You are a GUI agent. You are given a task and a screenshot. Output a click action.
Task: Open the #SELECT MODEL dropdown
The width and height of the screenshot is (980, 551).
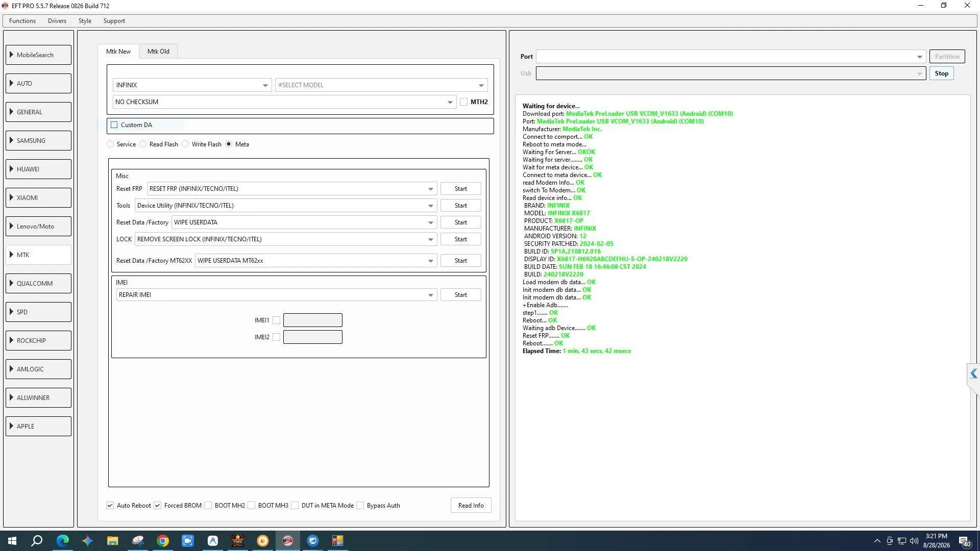pos(381,85)
